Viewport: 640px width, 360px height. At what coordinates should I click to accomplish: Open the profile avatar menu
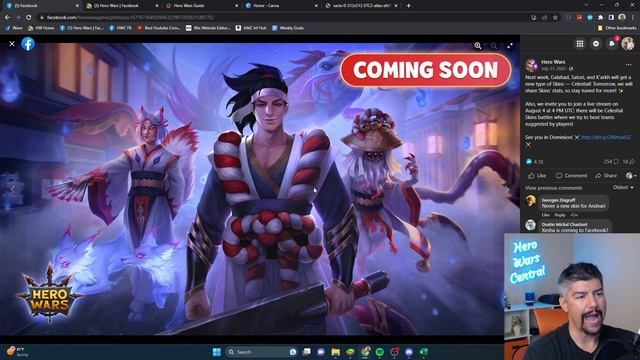click(x=628, y=44)
